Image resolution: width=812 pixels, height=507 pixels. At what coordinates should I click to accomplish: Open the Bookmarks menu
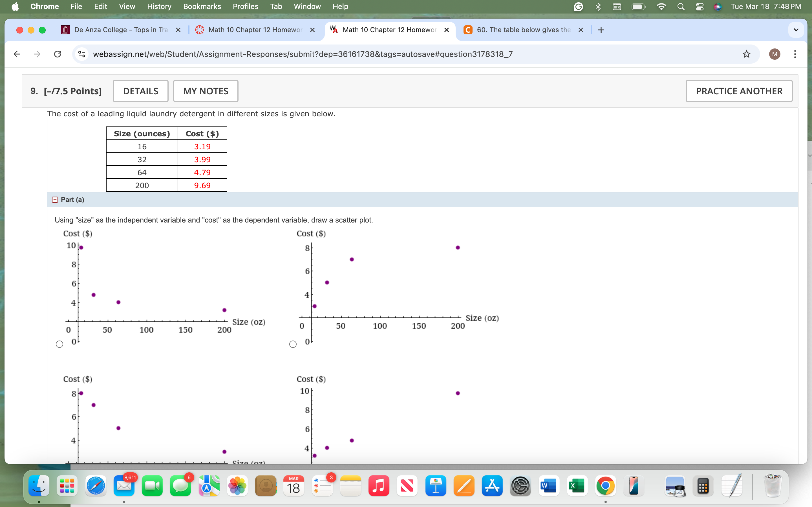coord(202,7)
